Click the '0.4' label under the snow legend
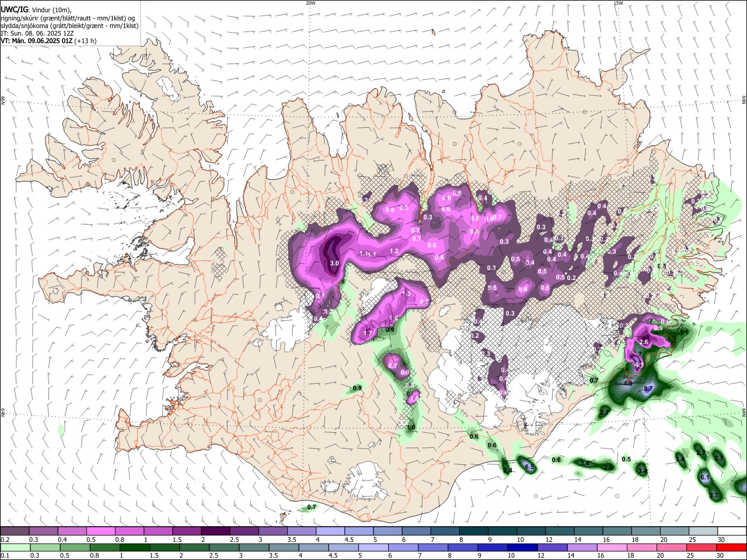Image resolution: width=747 pixels, height=560 pixels. (62, 540)
